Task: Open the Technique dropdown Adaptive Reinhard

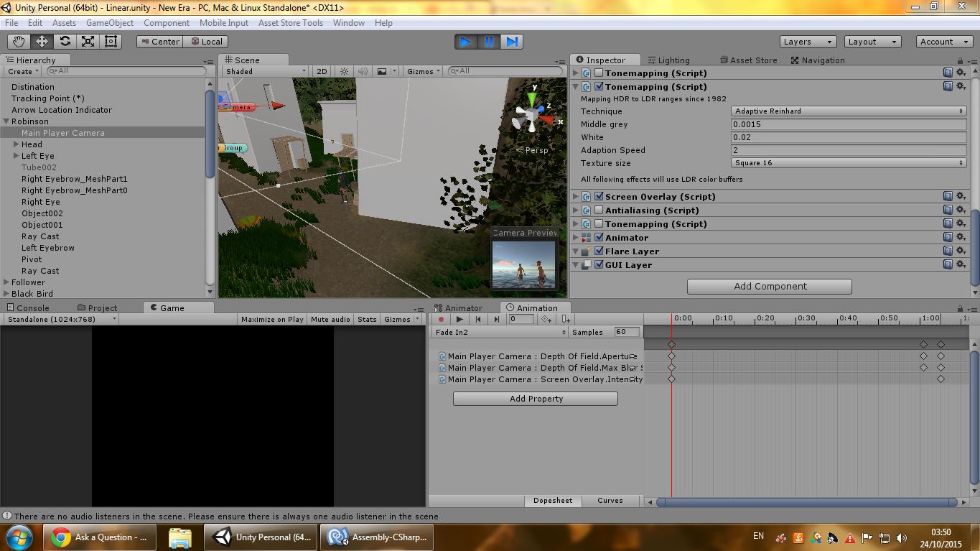Action: 849,111
